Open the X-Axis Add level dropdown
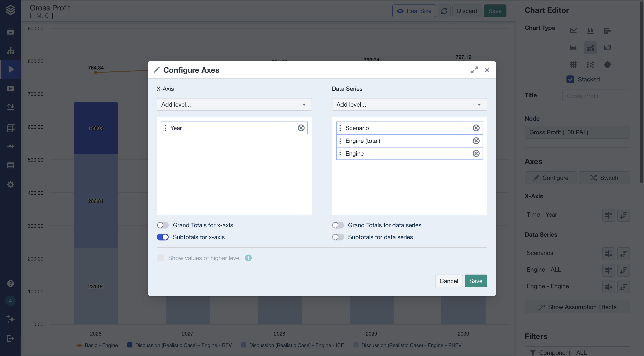Screen dimensions: 644x356 click(x=234, y=104)
